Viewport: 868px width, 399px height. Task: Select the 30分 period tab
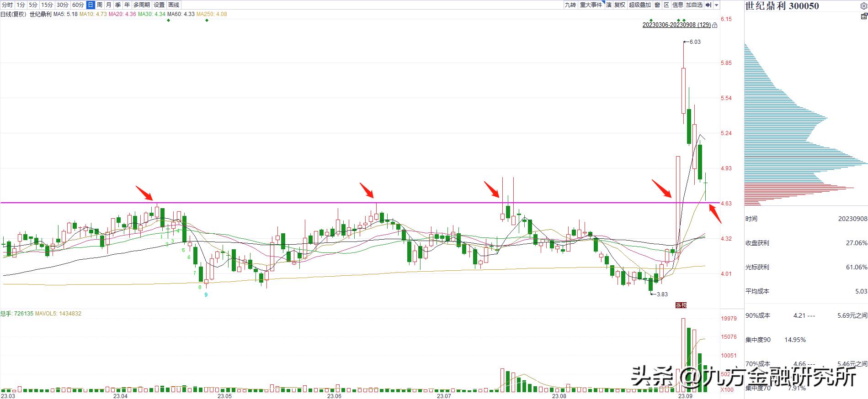point(62,5)
